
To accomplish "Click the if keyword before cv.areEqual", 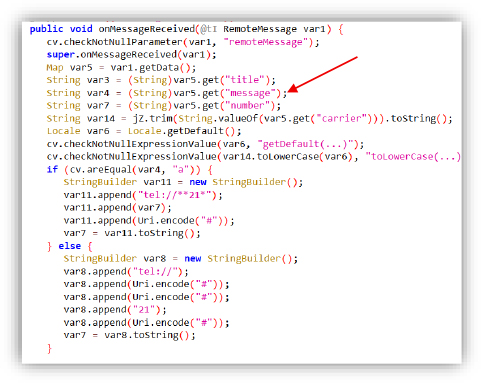I will [x=52, y=169].
